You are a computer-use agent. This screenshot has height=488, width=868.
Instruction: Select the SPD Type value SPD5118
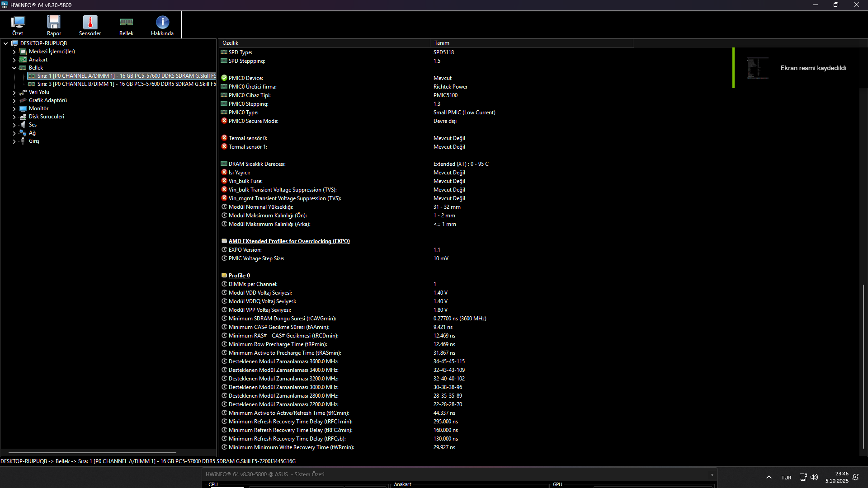pyautogui.click(x=443, y=52)
